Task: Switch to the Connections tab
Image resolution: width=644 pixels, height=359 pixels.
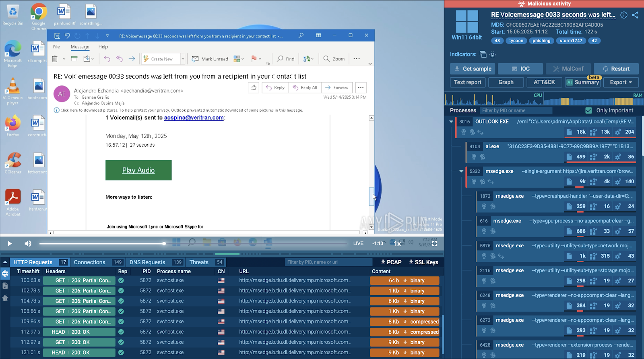Action: click(x=98, y=262)
